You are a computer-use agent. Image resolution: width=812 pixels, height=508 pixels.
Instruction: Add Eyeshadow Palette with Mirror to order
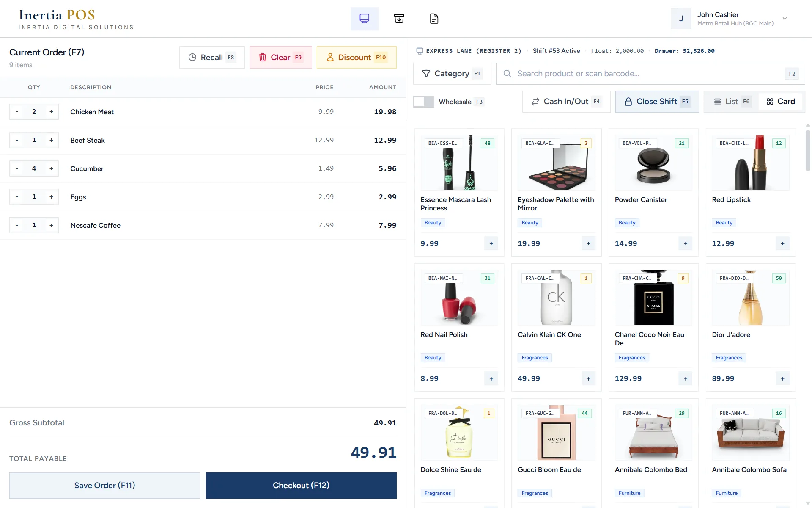pos(588,243)
